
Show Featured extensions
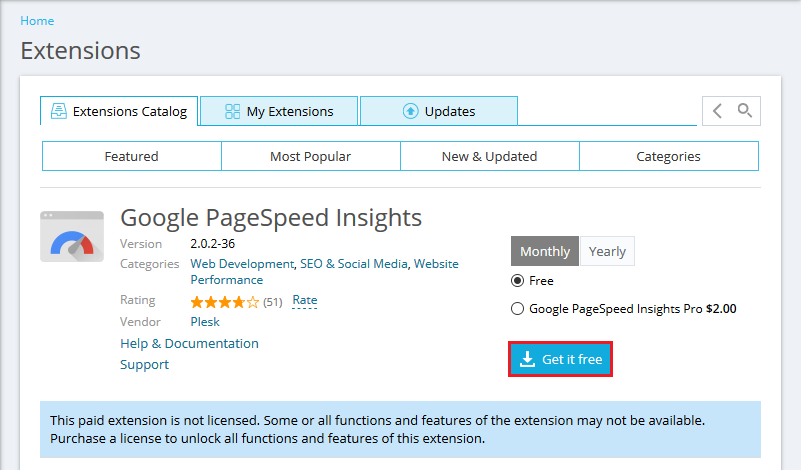click(x=131, y=156)
